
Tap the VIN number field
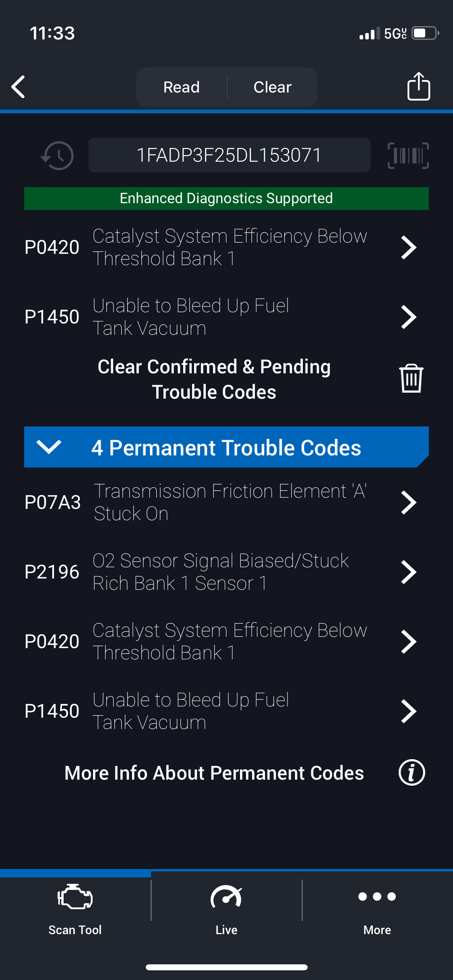(229, 155)
